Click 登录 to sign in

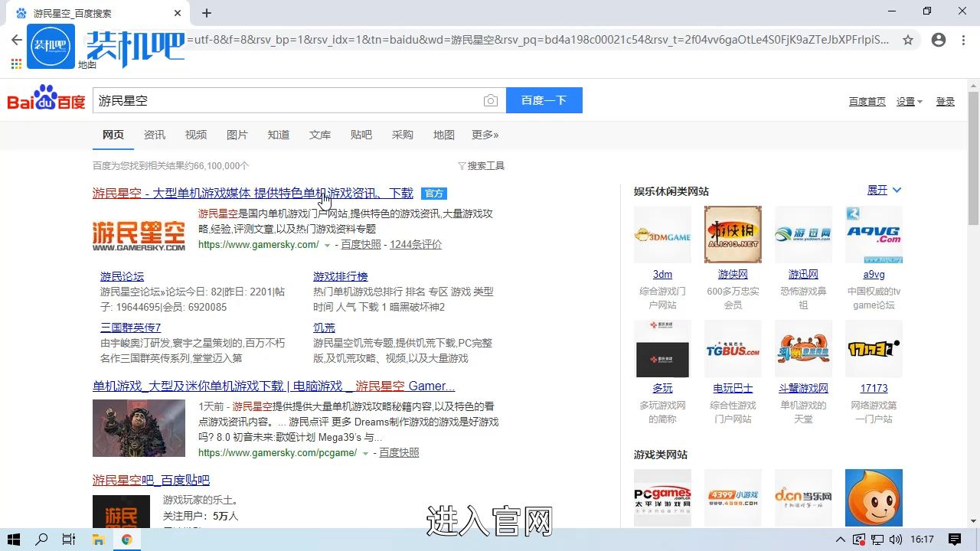pos(946,101)
